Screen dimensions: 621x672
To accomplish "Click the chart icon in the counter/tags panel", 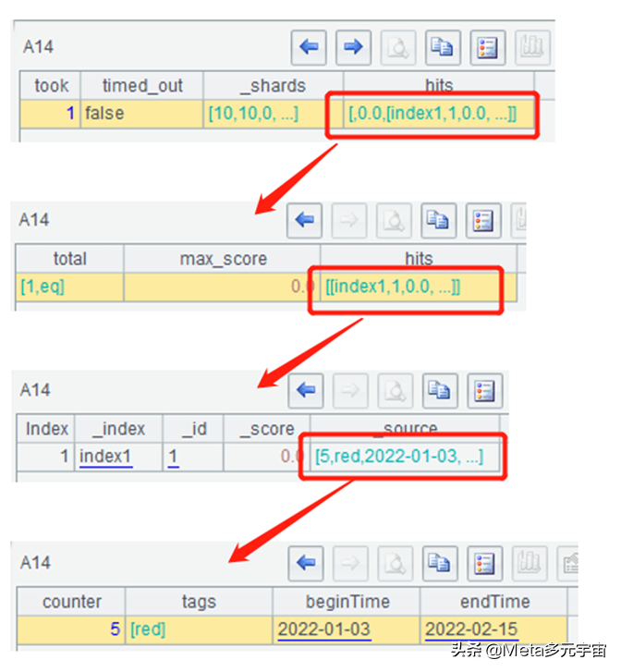I will [x=530, y=564].
